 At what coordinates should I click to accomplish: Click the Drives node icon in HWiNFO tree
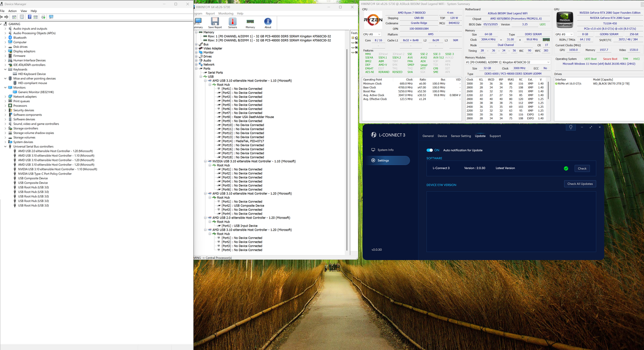coord(201,56)
